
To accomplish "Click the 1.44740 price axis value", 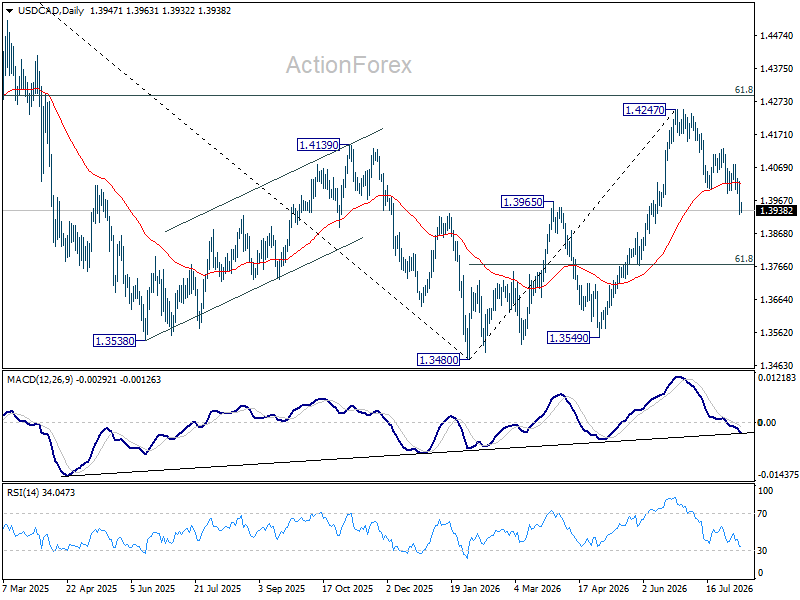I will point(777,35).
